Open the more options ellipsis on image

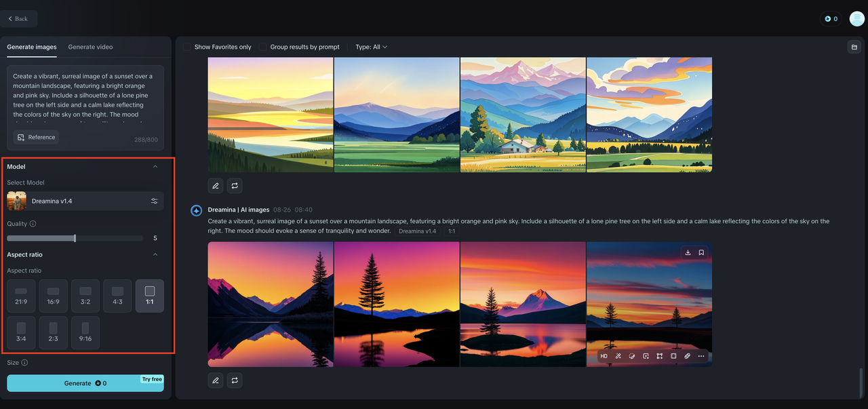pos(701,356)
